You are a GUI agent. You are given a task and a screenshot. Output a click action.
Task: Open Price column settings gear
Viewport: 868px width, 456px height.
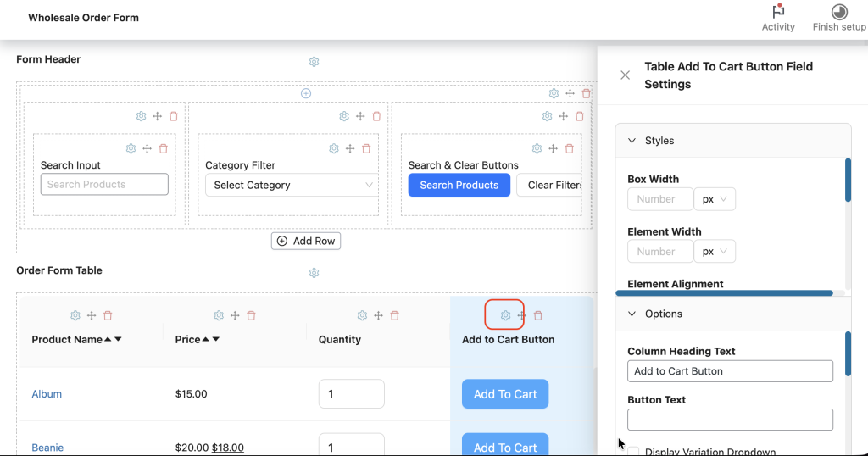click(219, 315)
